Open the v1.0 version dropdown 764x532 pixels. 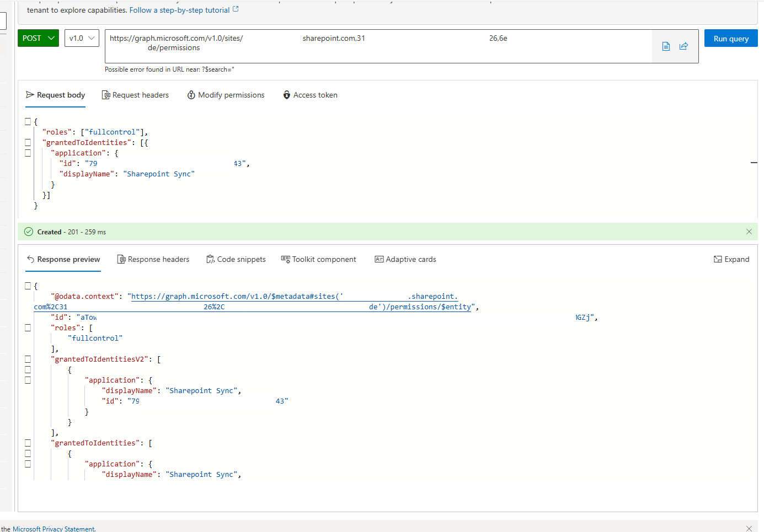coord(82,38)
